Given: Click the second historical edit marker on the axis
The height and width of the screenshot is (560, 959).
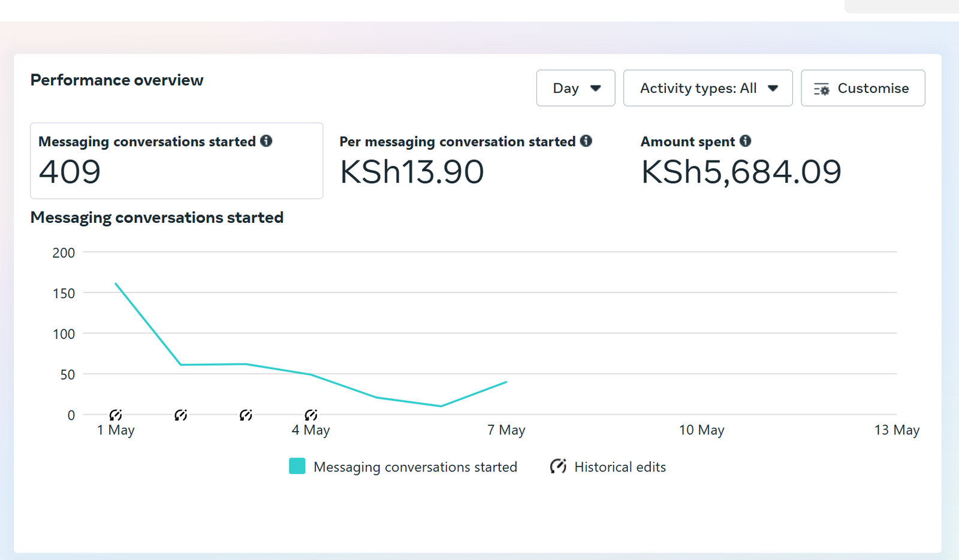Looking at the screenshot, I should click(180, 415).
